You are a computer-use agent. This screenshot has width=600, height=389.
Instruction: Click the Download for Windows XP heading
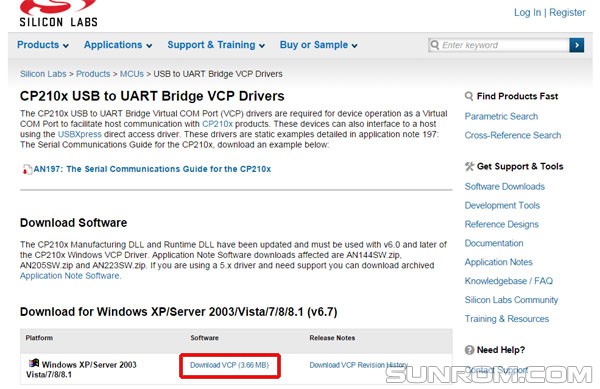point(179,312)
